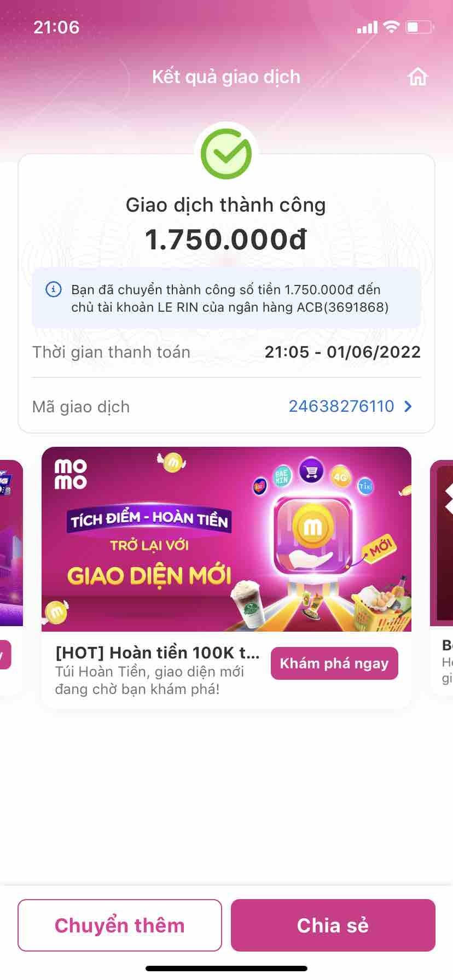The height and width of the screenshot is (980, 453).
Task: Tap the MoMo logo on banner
Action: [71, 474]
